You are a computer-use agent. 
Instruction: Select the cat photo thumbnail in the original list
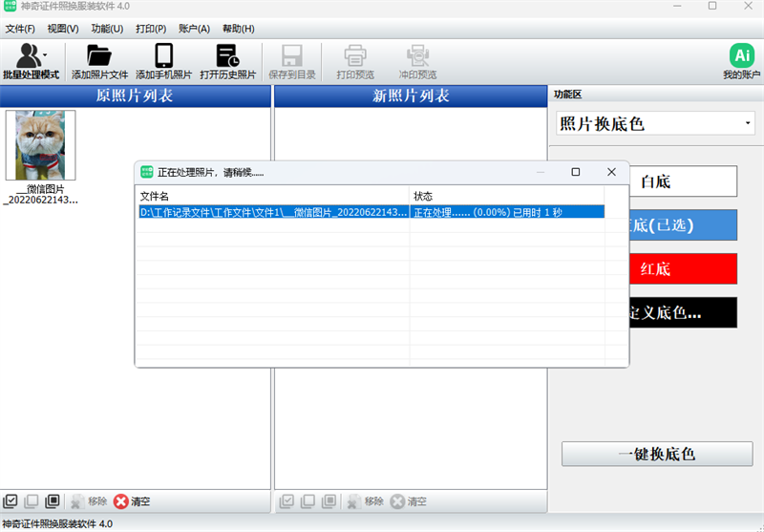(x=40, y=145)
